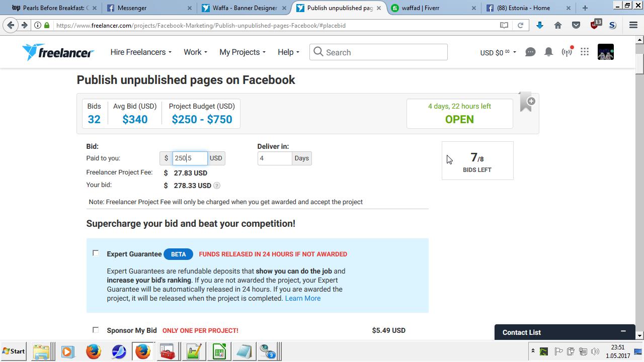Viewport: 644px width, 362px height.
Task: Expand the Work dropdown menu
Action: tap(195, 52)
